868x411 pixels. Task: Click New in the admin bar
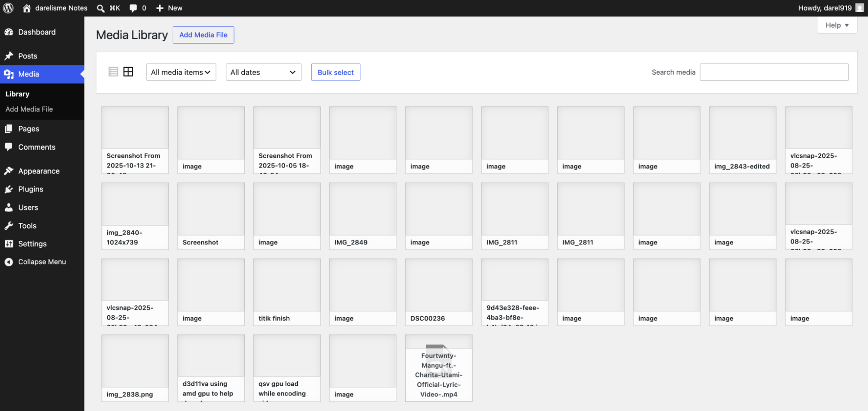point(169,8)
